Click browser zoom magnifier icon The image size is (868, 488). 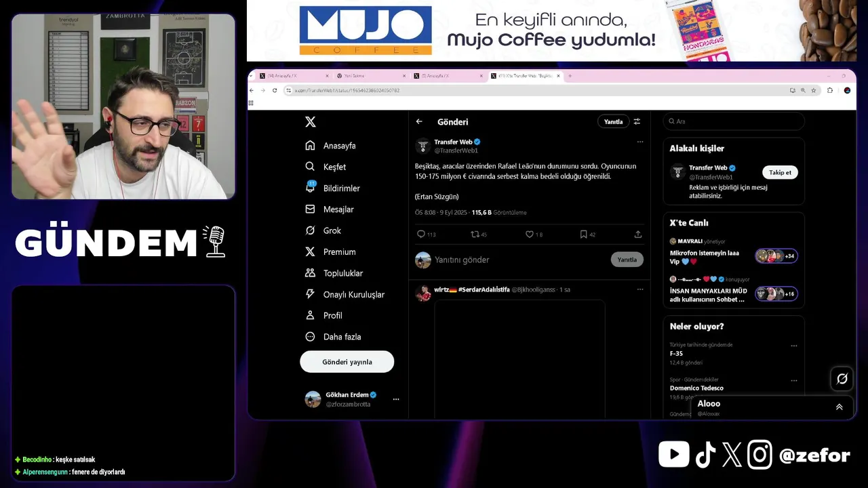point(803,90)
